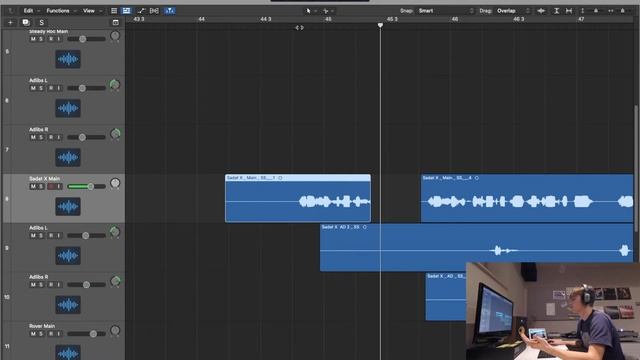Show the list view icon
This screenshot has height=360, width=640.
pyautogui.click(x=114, y=11)
